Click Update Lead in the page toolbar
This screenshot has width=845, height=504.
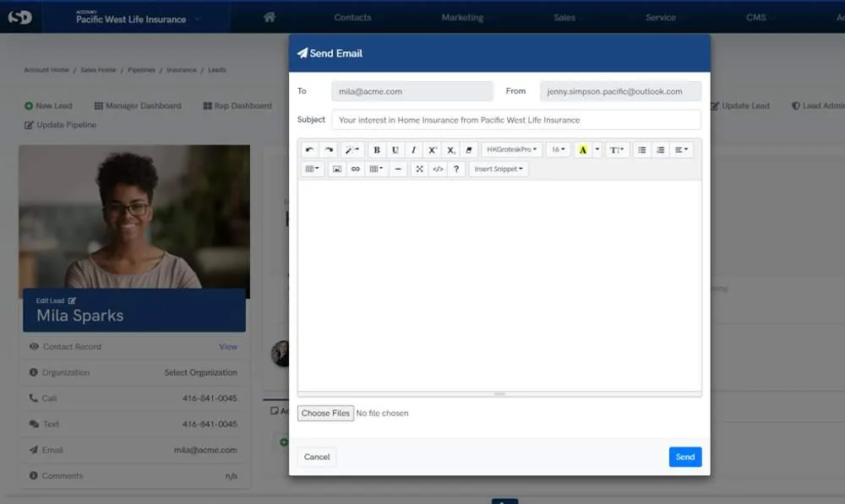click(740, 106)
